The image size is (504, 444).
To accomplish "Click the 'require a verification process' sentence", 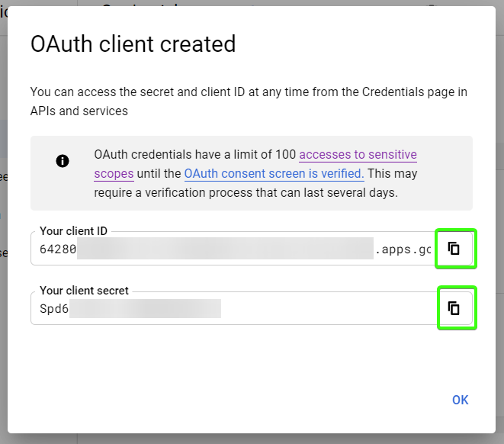I will [x=246, y=193].
